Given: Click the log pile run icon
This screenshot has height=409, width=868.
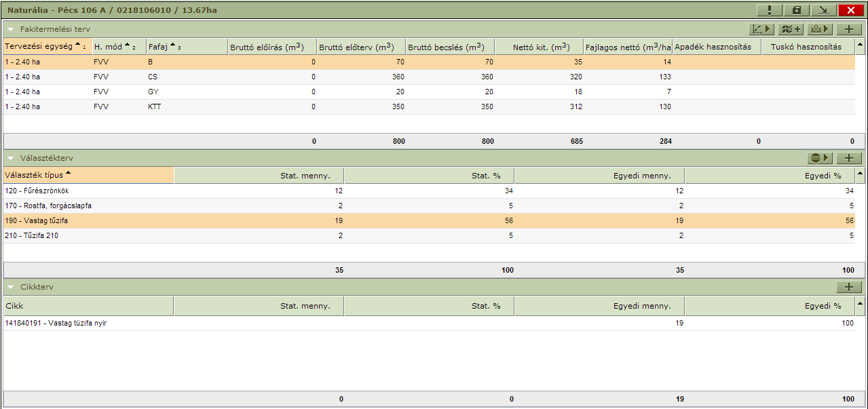Looking at the screenshot, I should 820,29.
